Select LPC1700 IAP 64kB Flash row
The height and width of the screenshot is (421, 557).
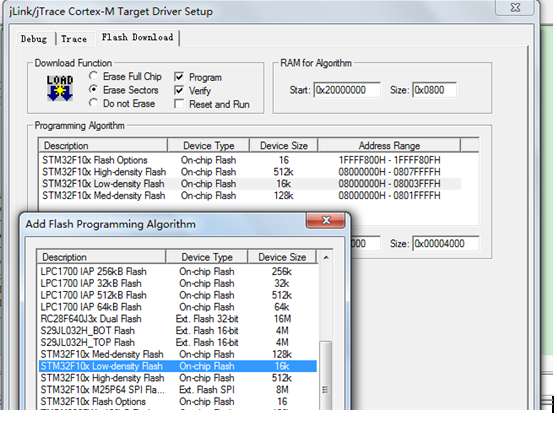click(178, 307)
